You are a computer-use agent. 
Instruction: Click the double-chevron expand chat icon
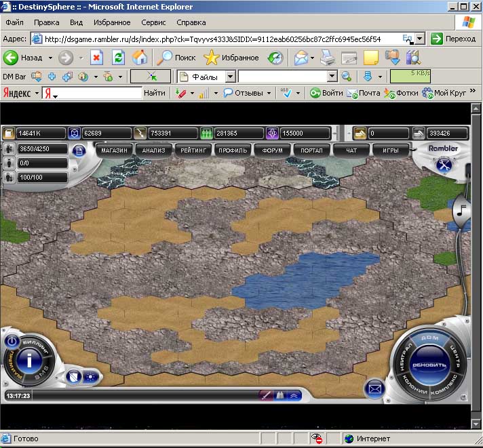pyautogui.click(x=294, y=396)
